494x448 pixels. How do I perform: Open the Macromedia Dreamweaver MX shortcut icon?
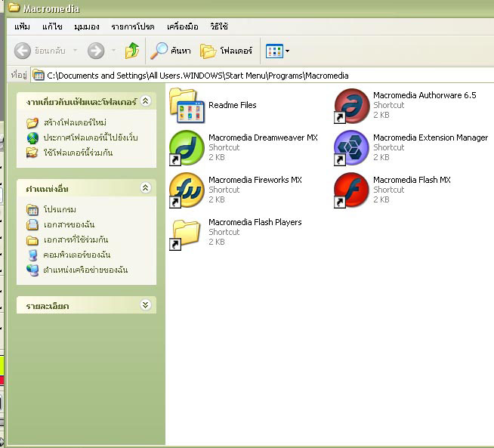point(187,148)
